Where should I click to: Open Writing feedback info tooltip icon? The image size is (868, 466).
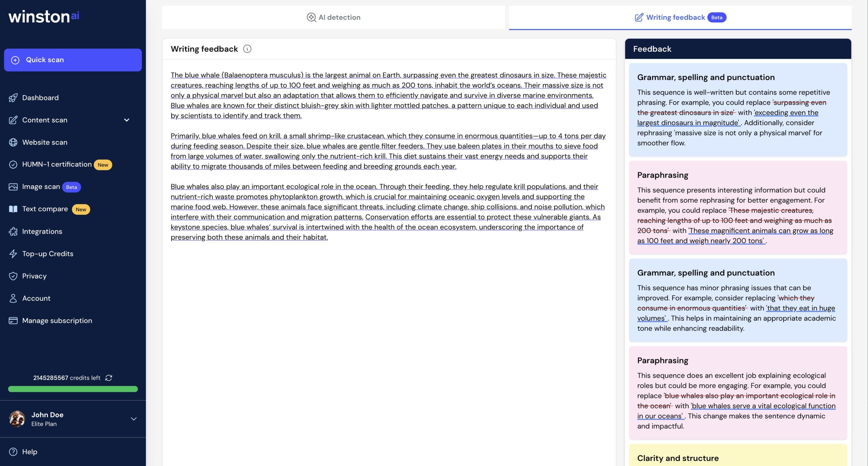[247, 49]
